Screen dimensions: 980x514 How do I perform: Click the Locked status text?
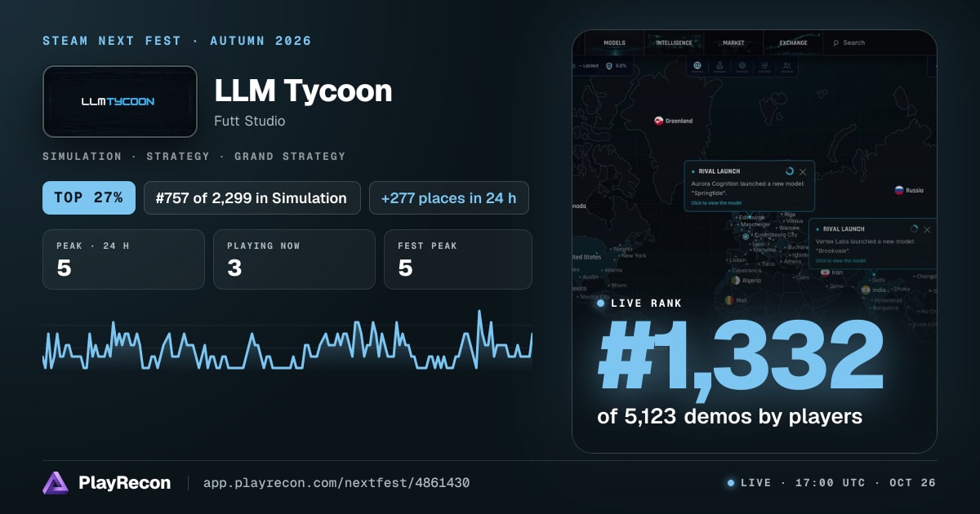tap(590, 66)
